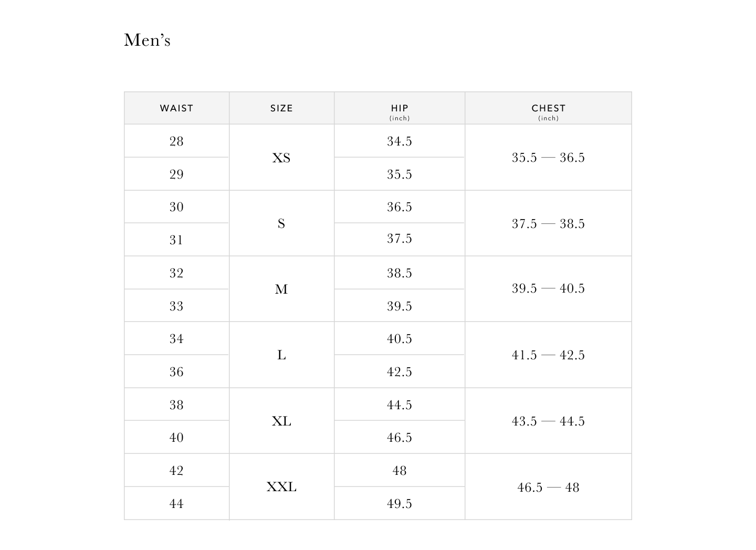The height and width of the screenshot is (550, 756).
Task: Click hip value 48
Action: pos(400,471)
